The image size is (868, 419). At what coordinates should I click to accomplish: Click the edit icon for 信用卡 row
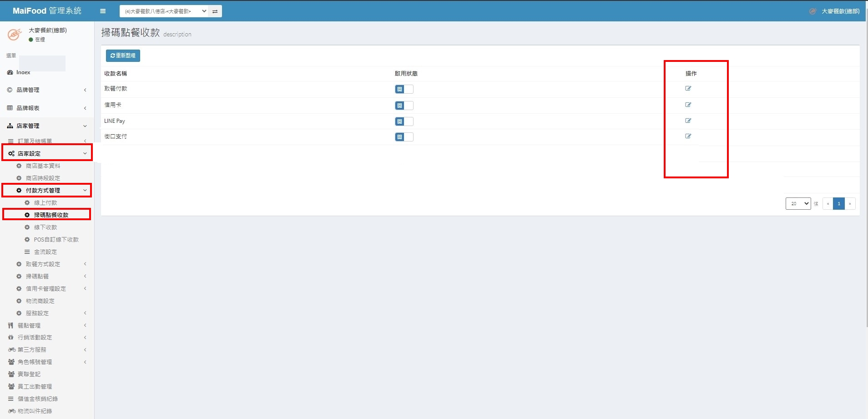click(x=688, y=105)
